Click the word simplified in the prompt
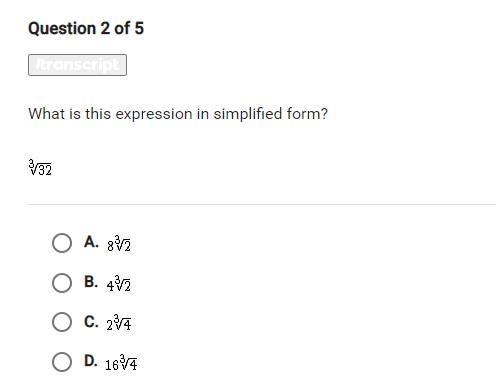 pos(248,114)
